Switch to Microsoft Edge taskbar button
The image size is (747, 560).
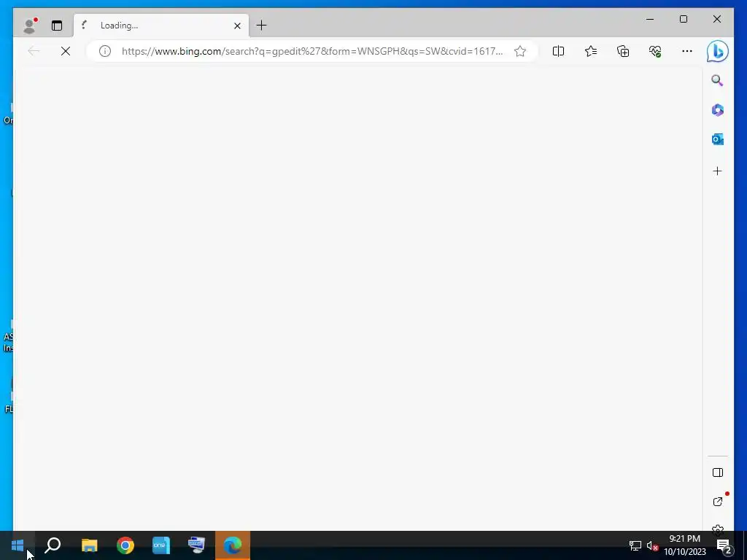(233, 545)
